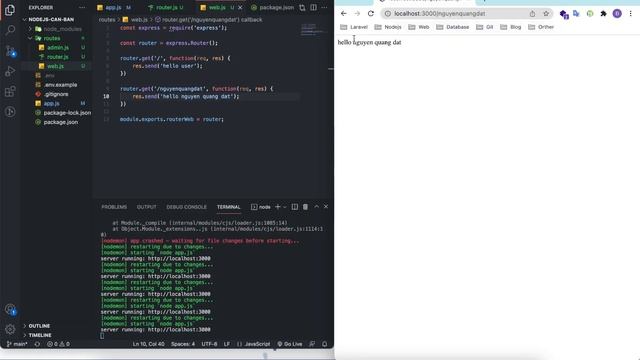Open Chrome three-dot menu

631,13
